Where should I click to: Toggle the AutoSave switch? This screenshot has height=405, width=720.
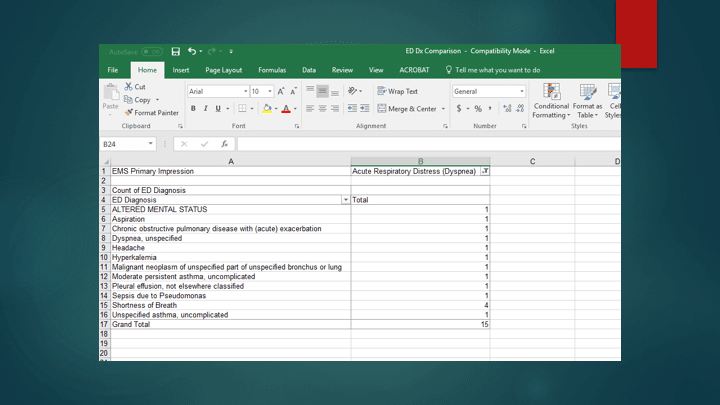click(151, 51)
